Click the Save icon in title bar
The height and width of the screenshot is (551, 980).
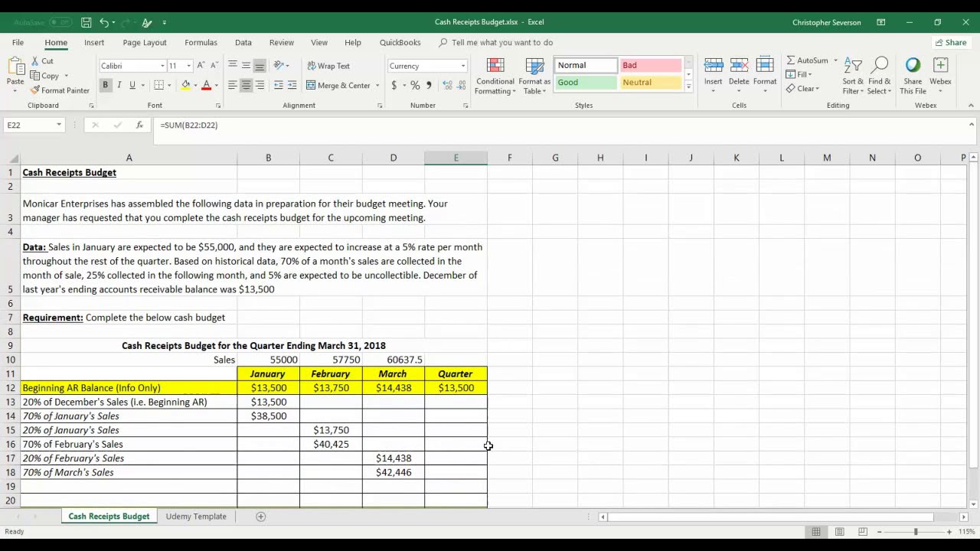point(87,22)
